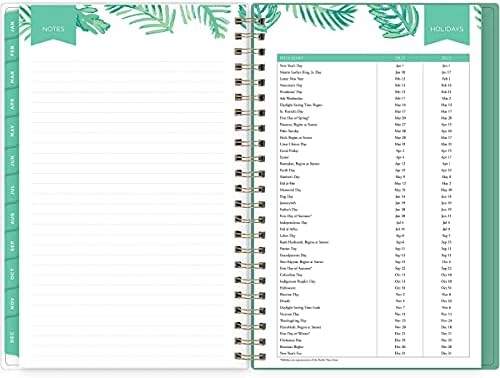500x378 pixels.
Task: Select the First Day of Spring row
Action: pyautogui.click(x=373, y=118)
